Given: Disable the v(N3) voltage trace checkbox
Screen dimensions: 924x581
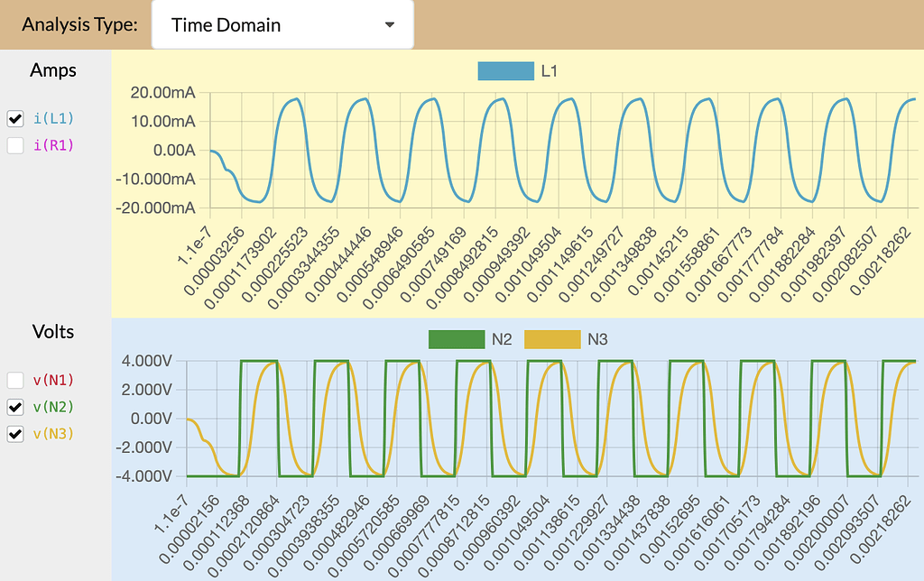Looking at the screenshot, I should (x=14, y=434).
